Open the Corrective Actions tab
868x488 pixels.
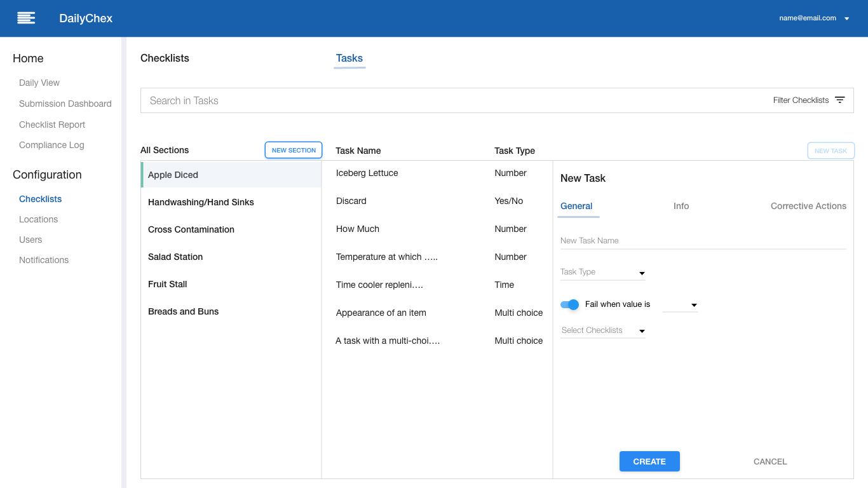(808, 206)
